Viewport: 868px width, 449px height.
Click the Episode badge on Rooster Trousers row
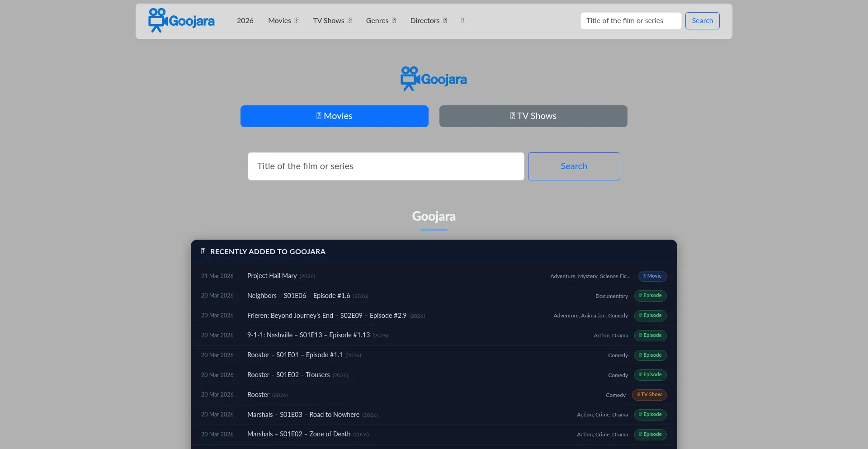651,375
